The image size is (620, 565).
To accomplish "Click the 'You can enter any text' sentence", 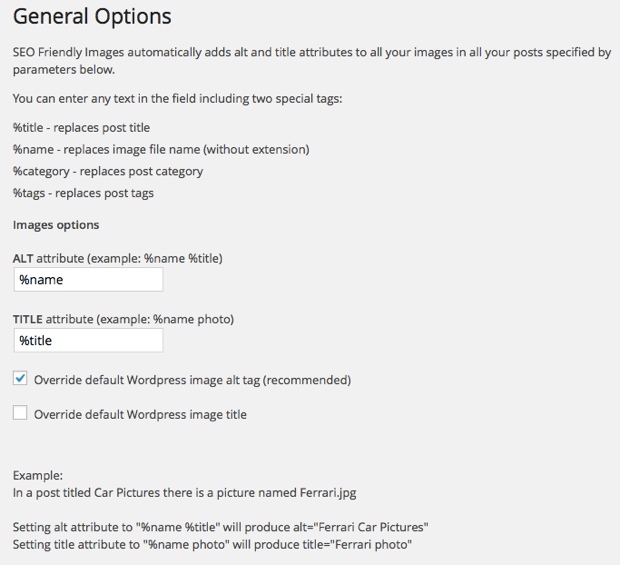I will [177, 99].
